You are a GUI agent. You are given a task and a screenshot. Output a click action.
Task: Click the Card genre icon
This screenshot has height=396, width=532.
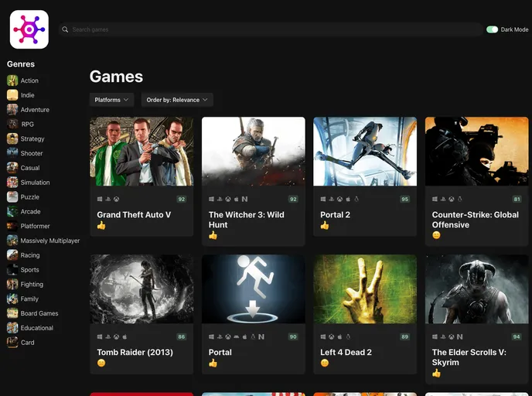pos(12,343)
